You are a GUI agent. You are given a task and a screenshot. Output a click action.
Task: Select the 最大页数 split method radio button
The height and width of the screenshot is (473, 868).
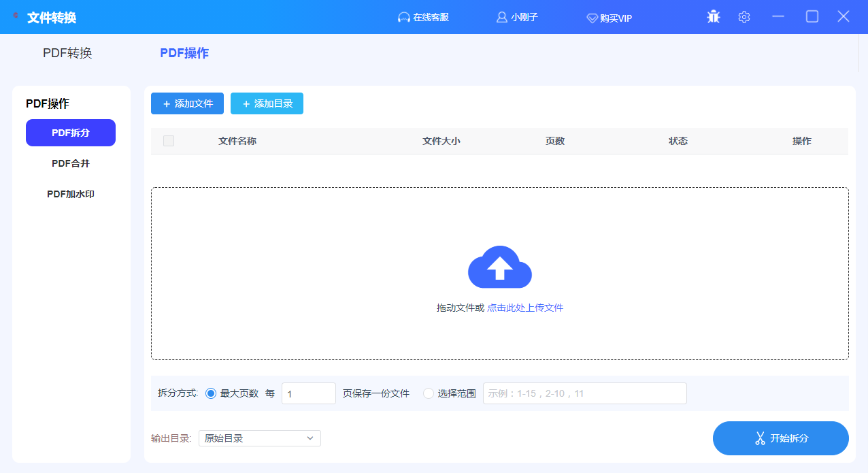(x=211, y=393)
